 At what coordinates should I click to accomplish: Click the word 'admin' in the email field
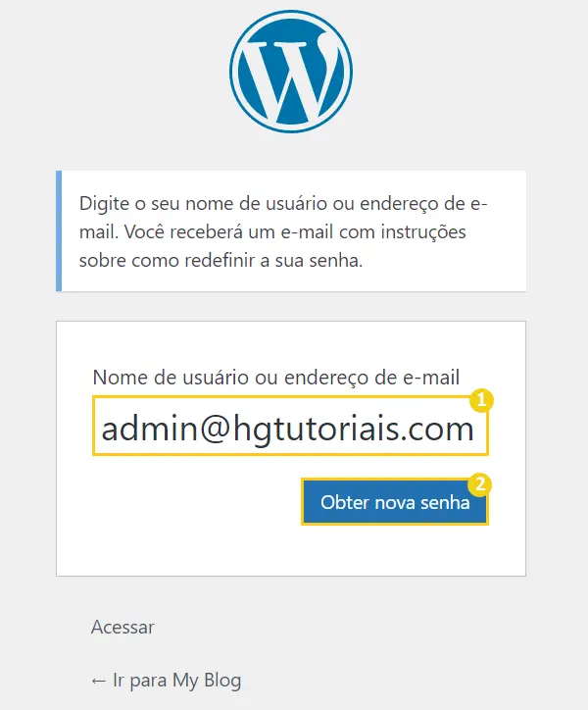(x=149, y=429)
